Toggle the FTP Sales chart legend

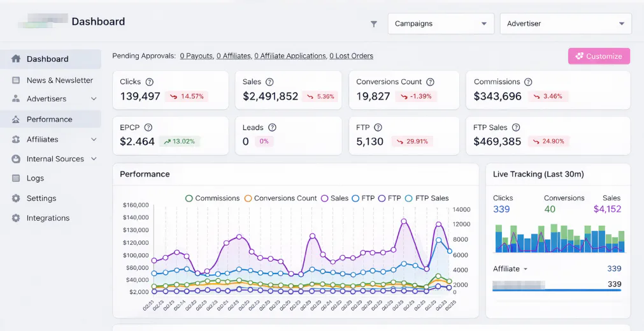pos(427,198)
